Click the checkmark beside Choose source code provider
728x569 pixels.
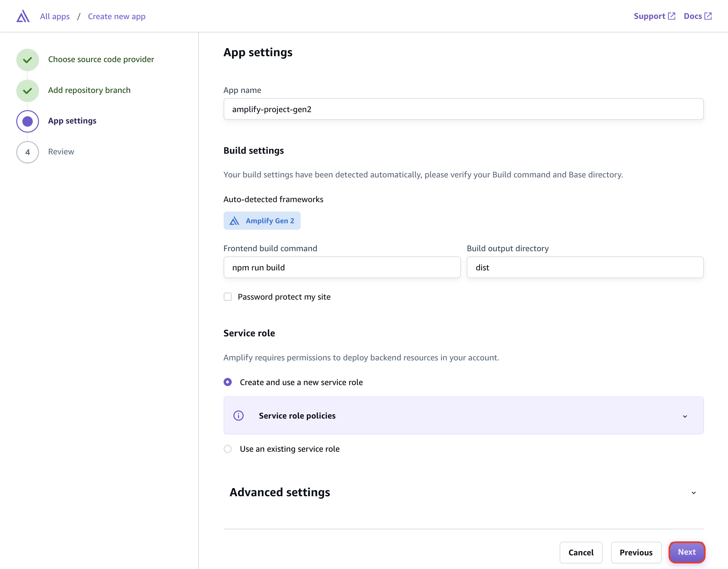27,60
